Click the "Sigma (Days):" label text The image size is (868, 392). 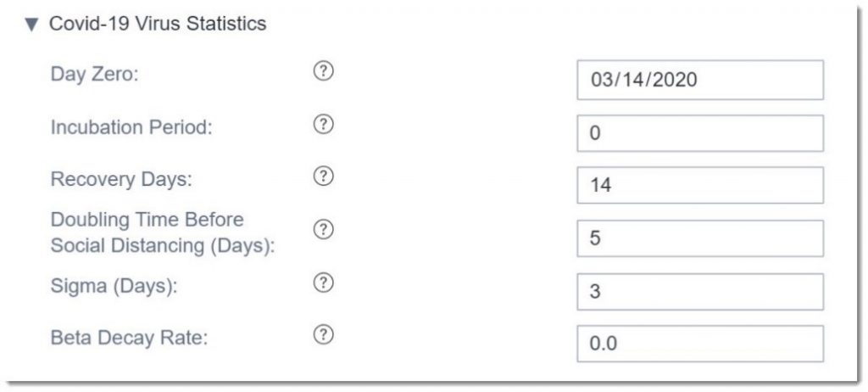pyautogui.click(x=114, y=286)
